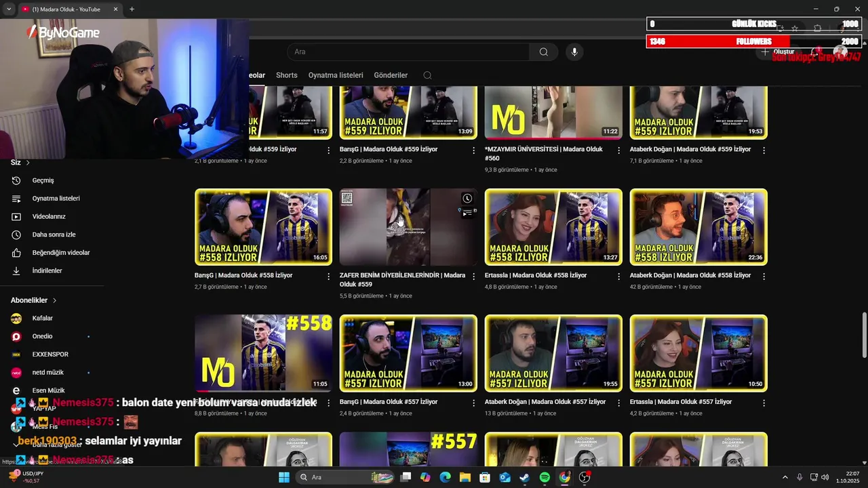Open the EXXENSPOR channel subscription
Viewport: 868px width, 488px height.
[52, 354]
